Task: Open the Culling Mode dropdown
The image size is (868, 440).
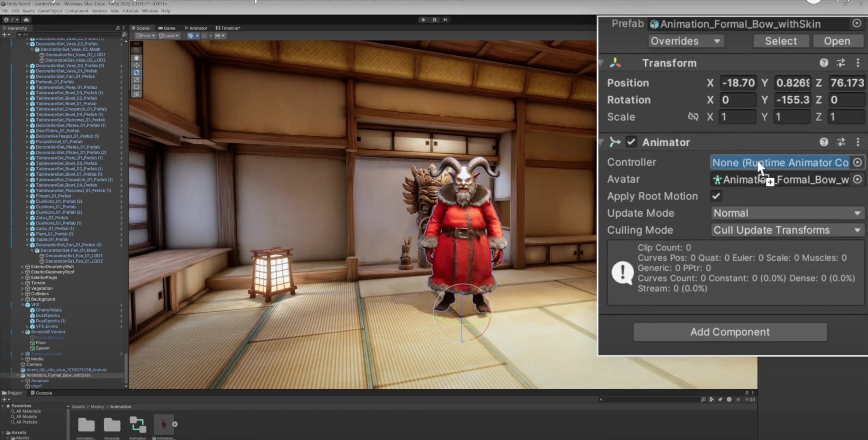Action: pyautogui.click(x=787, y=230)
